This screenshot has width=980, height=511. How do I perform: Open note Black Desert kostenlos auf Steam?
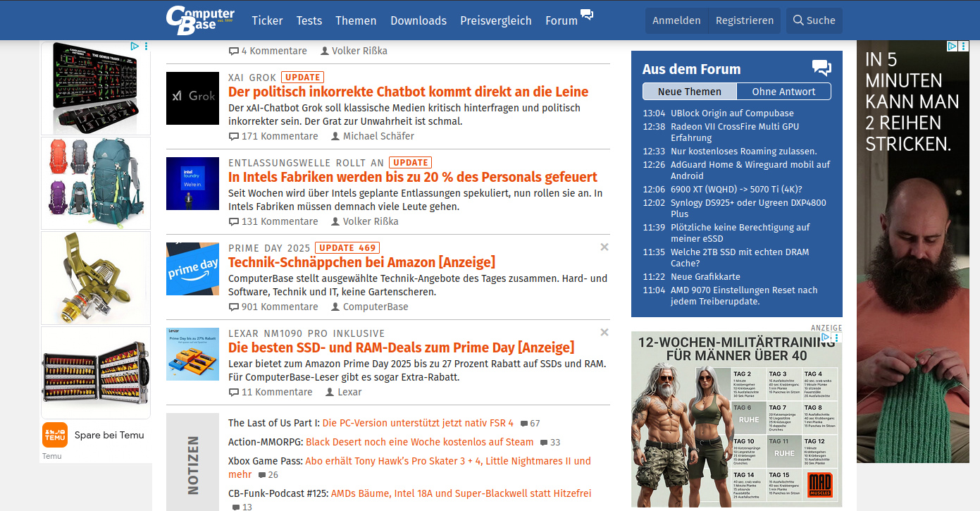pyautogui.click(x=420, y=442)
